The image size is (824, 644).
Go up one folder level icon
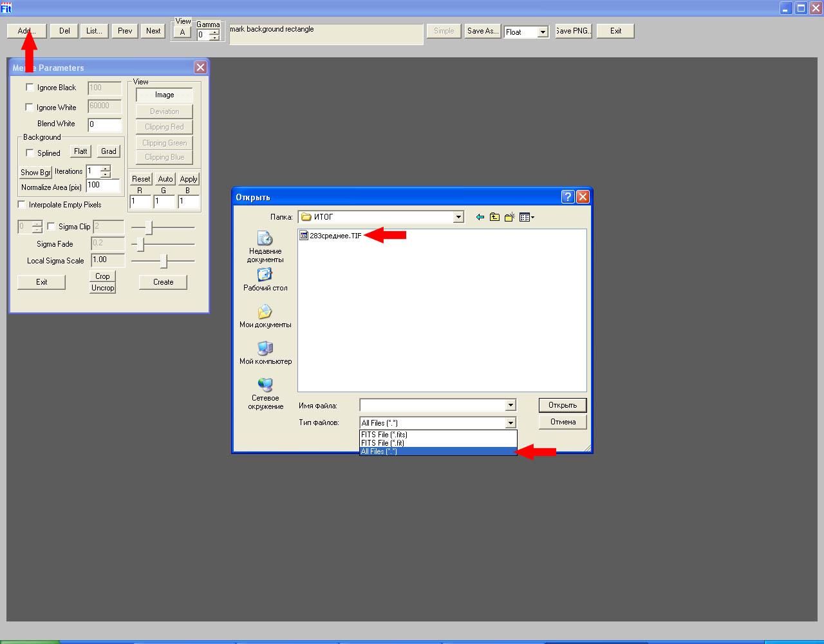[x=494, y=218]
